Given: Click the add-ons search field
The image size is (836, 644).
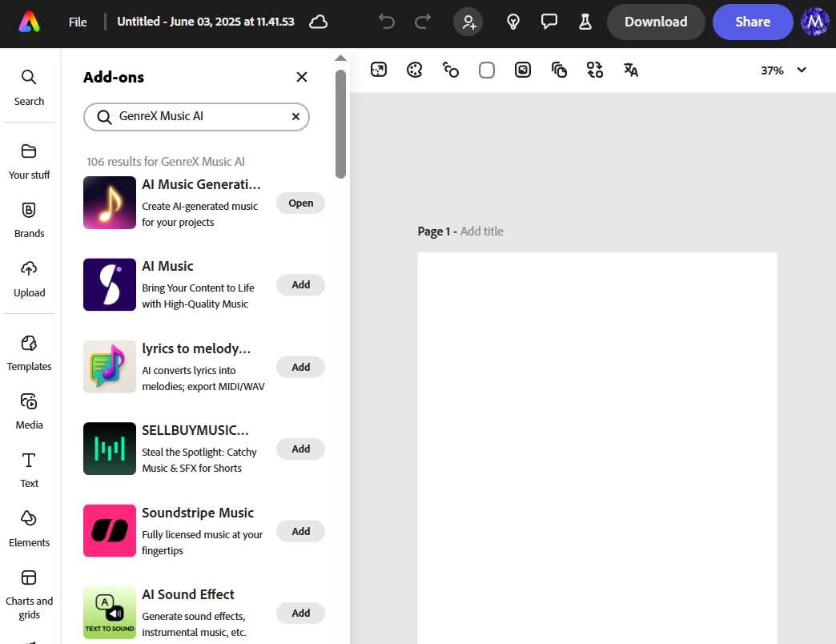Looking at the screenshot, I should (196, 117).
